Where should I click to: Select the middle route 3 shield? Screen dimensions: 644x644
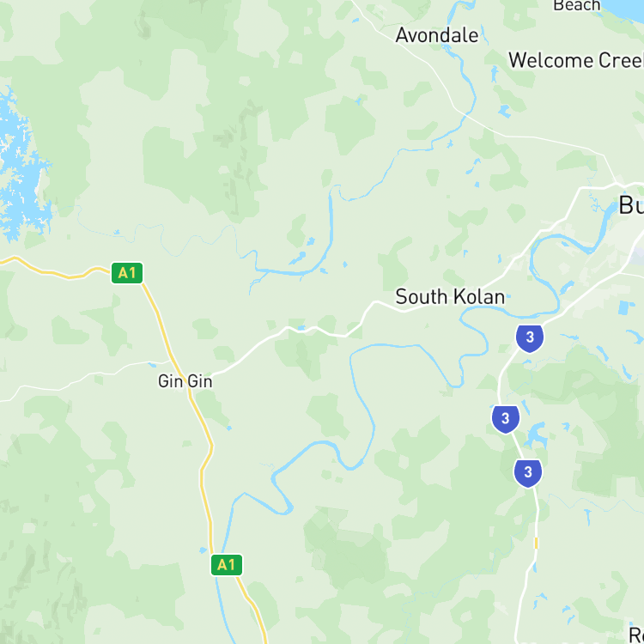point(506,419)
